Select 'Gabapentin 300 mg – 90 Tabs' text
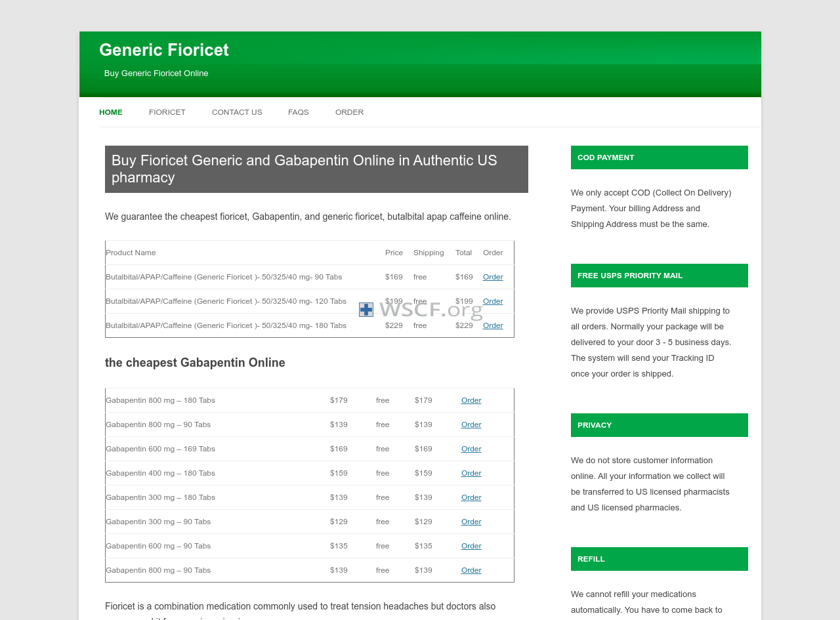This screenshot has width=840, height=620. (x=158, y=522)
